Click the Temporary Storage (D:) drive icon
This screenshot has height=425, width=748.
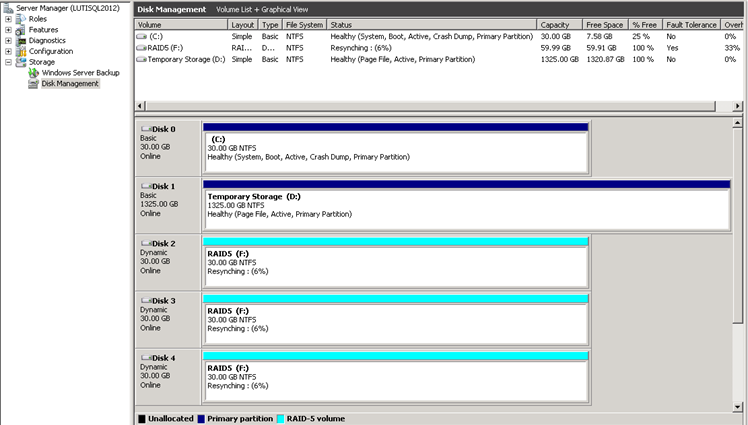click(141, 59)
